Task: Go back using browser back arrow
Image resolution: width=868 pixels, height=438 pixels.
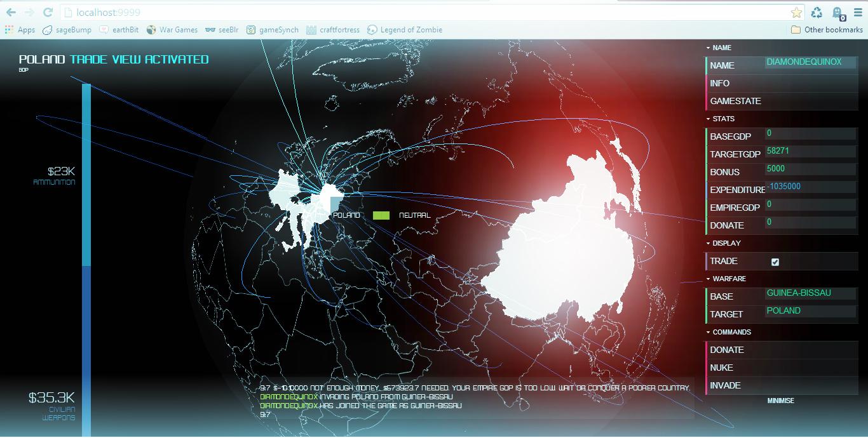Action: (11, 12)
